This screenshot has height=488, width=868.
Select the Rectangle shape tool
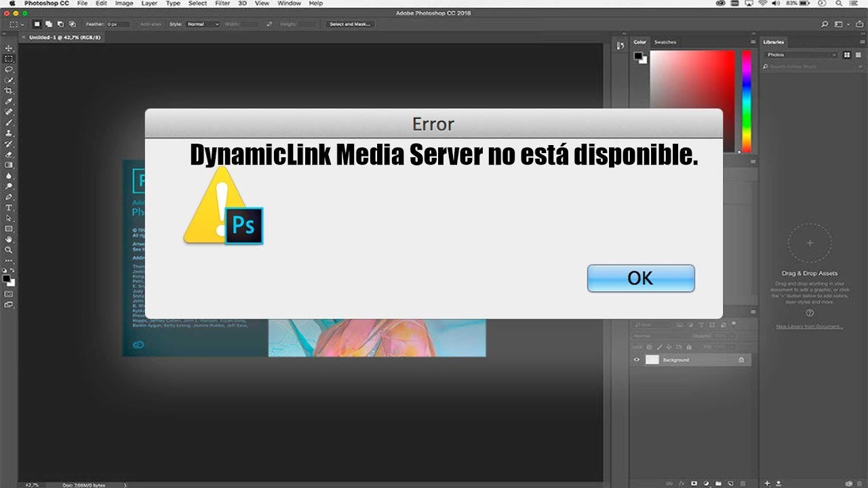click(x=9, y=229)
